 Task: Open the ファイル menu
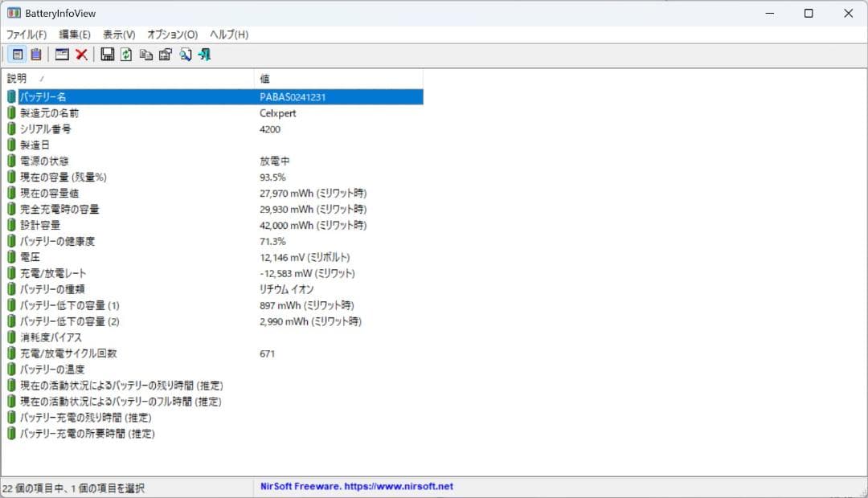coord(27,35)
